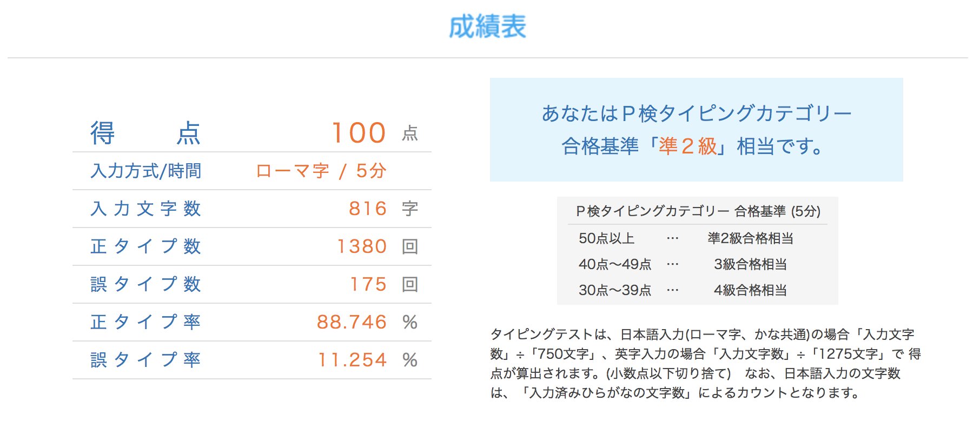The image size is (980, 428).
Task: Click the 正タイプ数 row label
Action: click(146, 246)
